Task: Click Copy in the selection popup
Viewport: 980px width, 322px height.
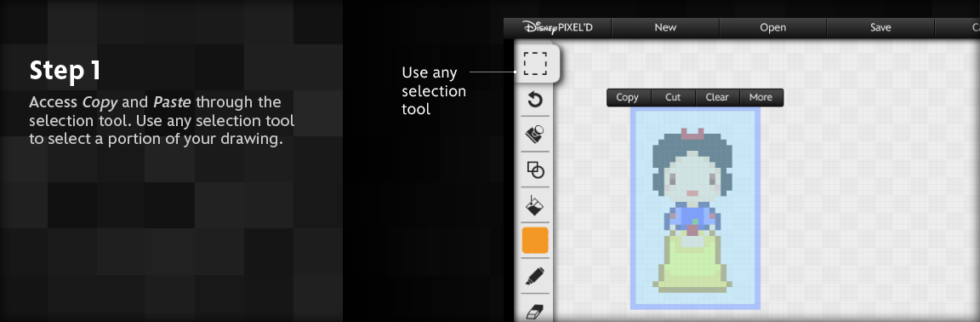Action: point(628,97)
